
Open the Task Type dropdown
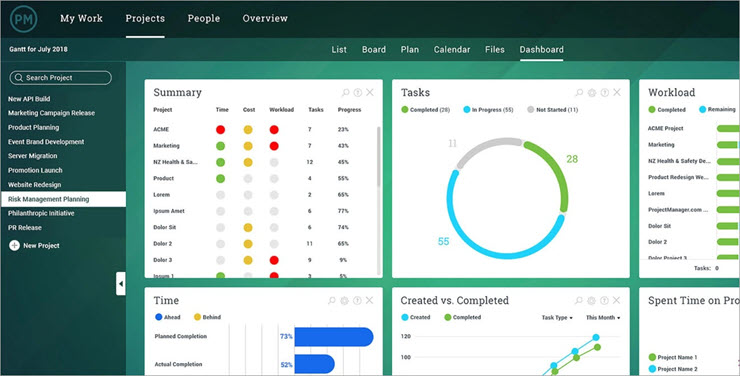[x=557, y=318]
